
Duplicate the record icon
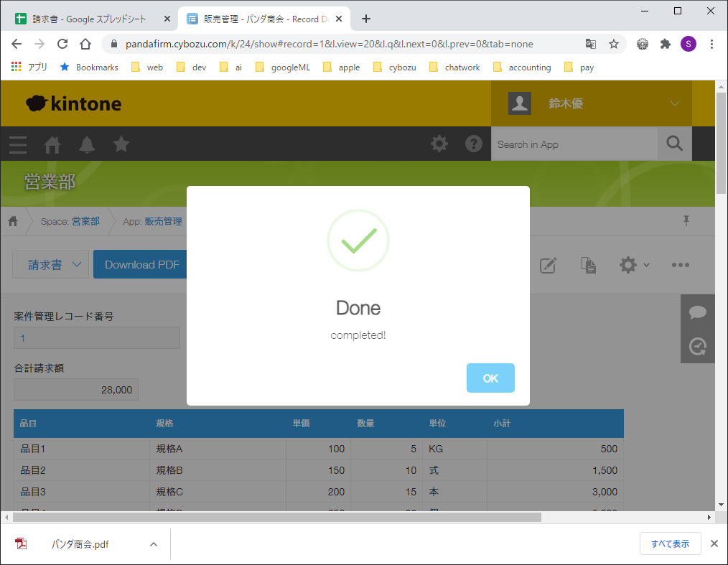point(589,265)
